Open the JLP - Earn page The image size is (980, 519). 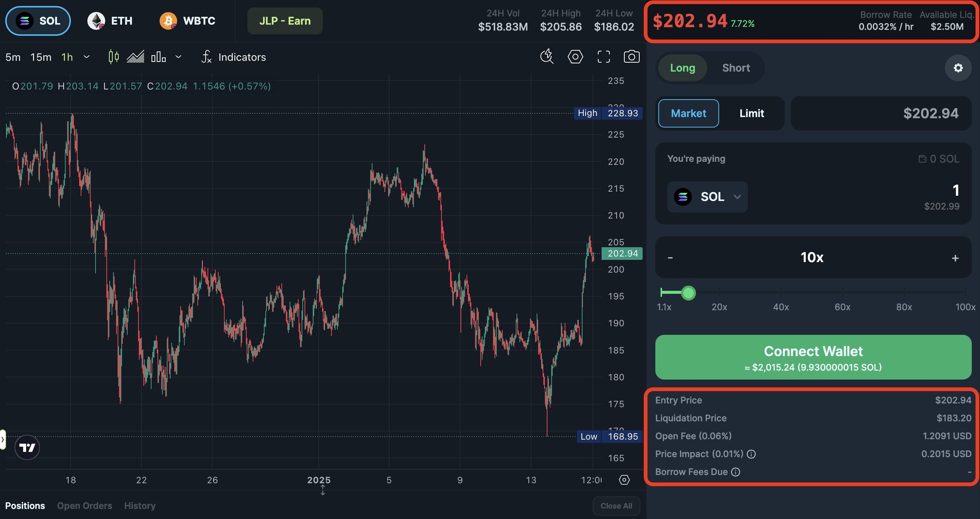click(x=285, y=21)
